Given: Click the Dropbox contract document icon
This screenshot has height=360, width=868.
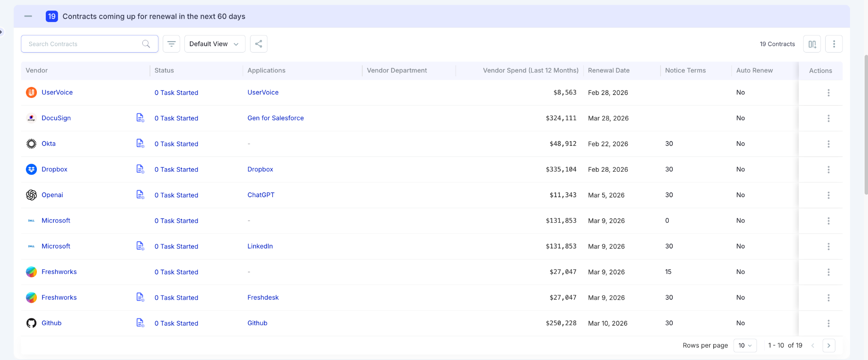Looking at the screenshot, I should click(x=140, y=169).
